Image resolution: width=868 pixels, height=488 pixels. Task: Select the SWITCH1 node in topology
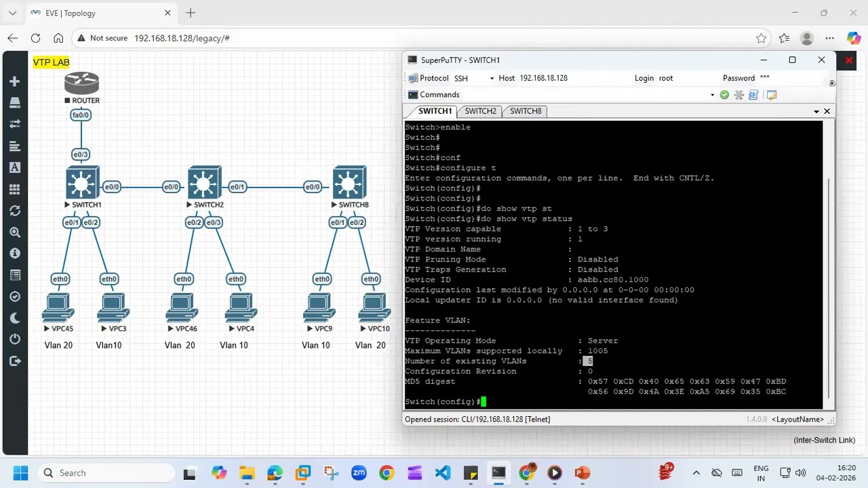click(83, 182)
